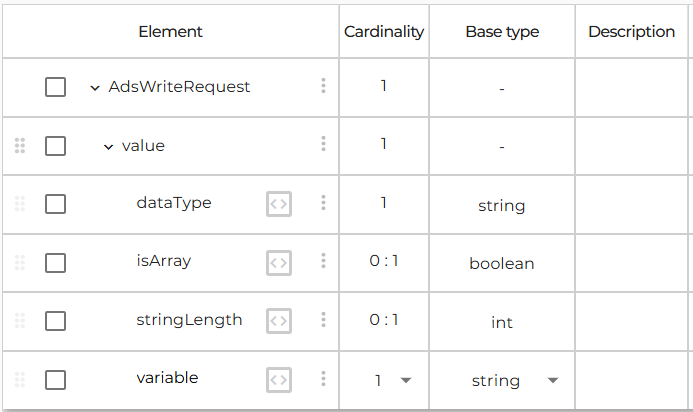This screenshot has height=412, width=693.
Task: Open the code brackets icon for dataType
Action: (279, 204)
